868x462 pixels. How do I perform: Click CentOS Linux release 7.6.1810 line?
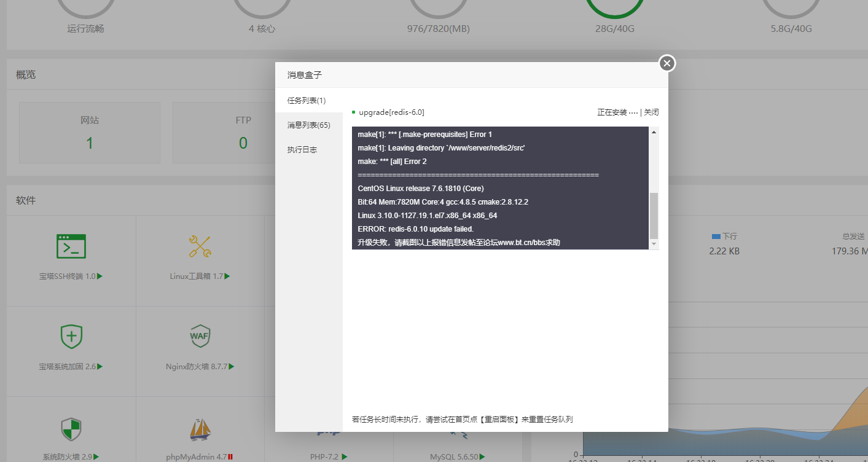421,189
